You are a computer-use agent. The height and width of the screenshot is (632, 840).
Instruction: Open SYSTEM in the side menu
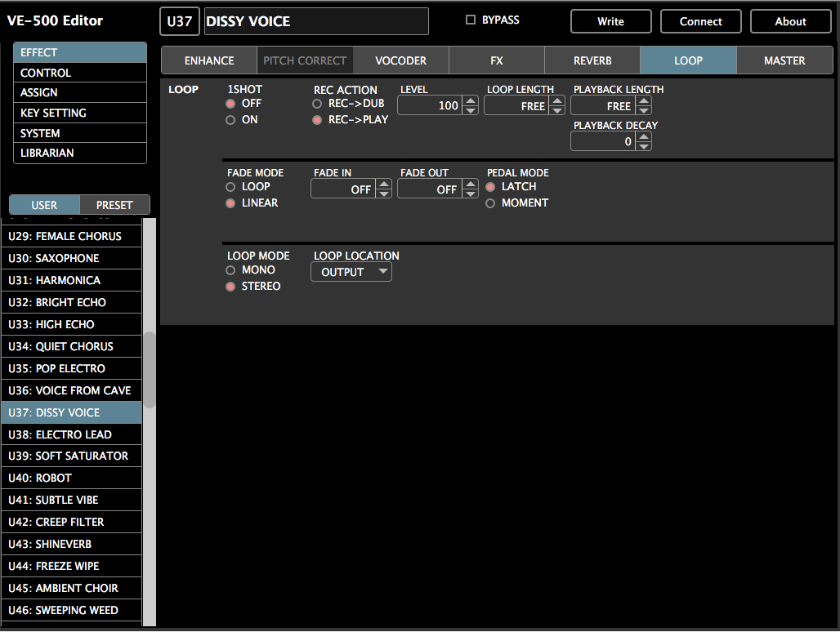(80, 133)
